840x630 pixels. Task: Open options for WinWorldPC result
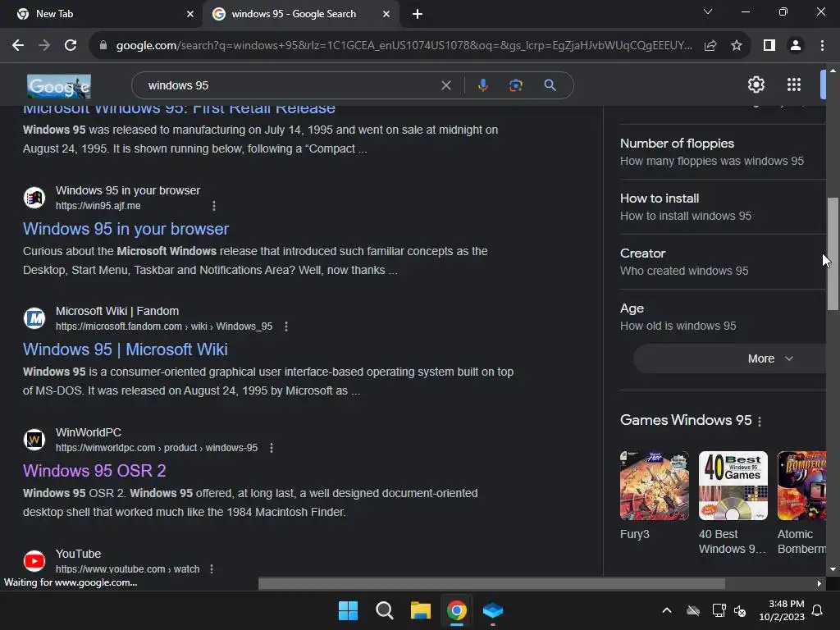point(271,448)
